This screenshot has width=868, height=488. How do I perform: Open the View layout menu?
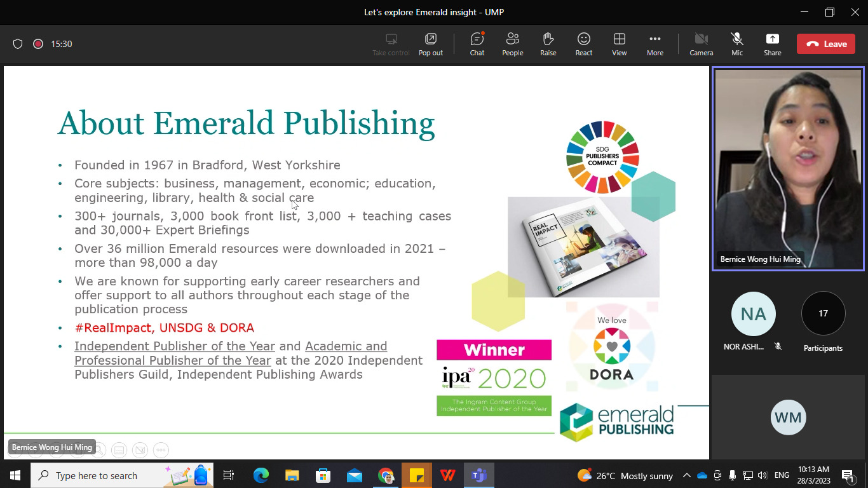point(620,44)
